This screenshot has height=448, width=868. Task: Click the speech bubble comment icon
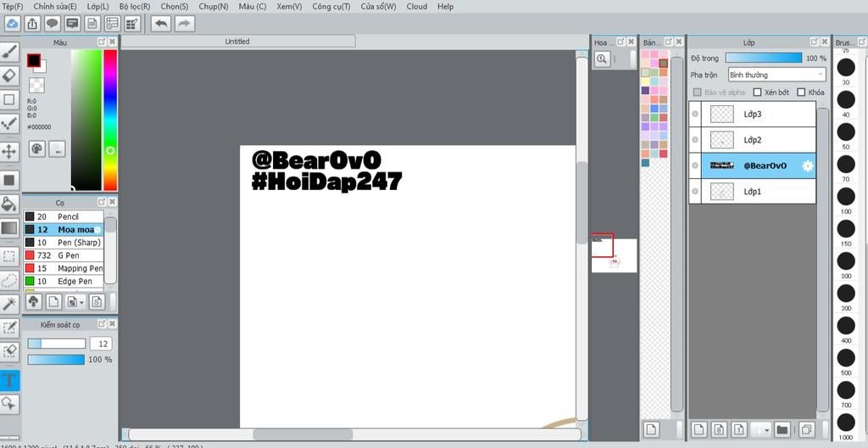click(53, 24)
